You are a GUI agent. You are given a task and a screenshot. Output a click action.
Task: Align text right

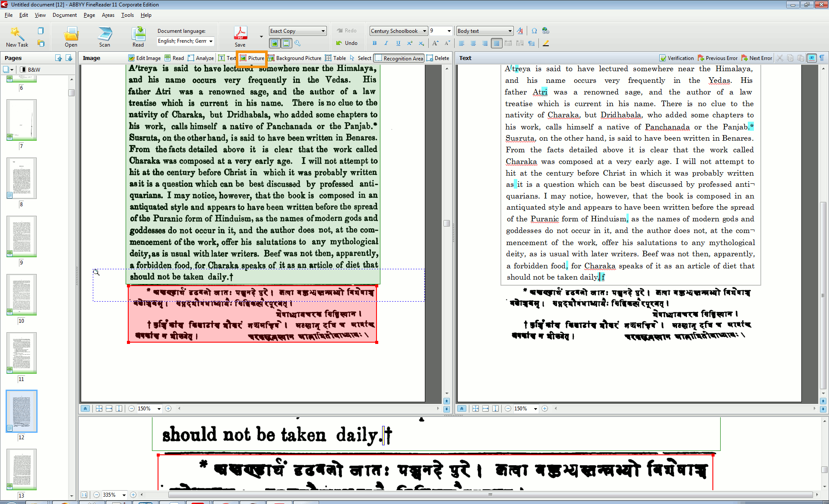485,43
